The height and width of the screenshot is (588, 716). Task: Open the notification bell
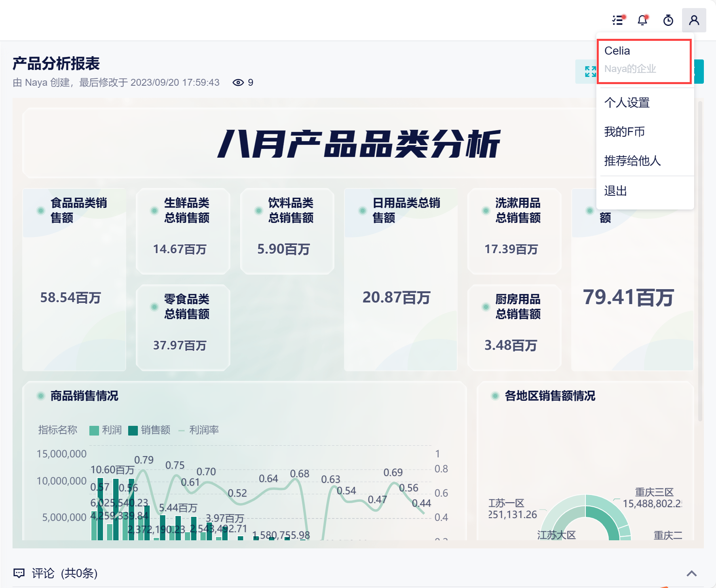pos(642,20)
